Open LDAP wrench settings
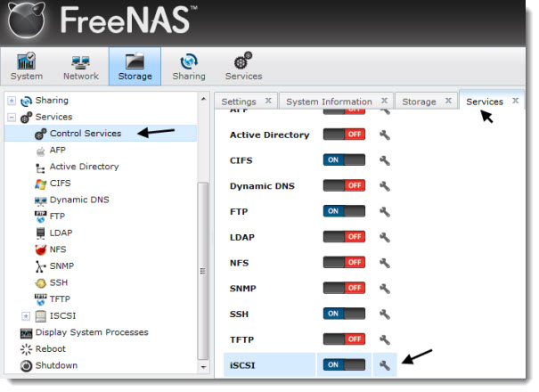The image size is (539, 392). pyautogui.click(x=385, y=237)
